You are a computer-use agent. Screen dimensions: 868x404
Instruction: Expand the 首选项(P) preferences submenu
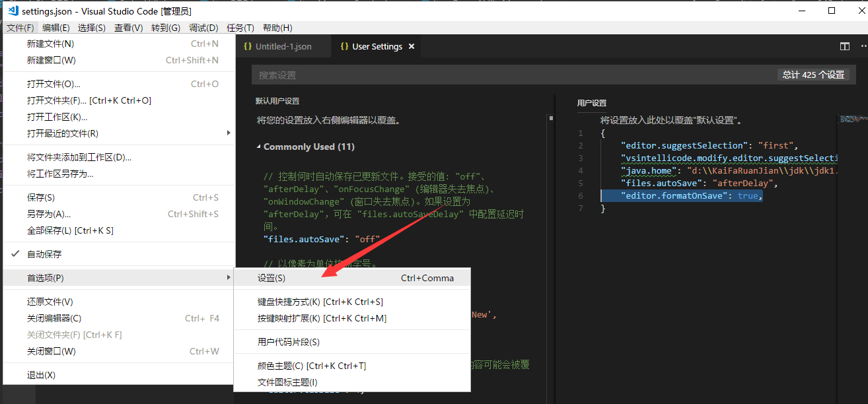pyautogui.click(x=119, y=278)
